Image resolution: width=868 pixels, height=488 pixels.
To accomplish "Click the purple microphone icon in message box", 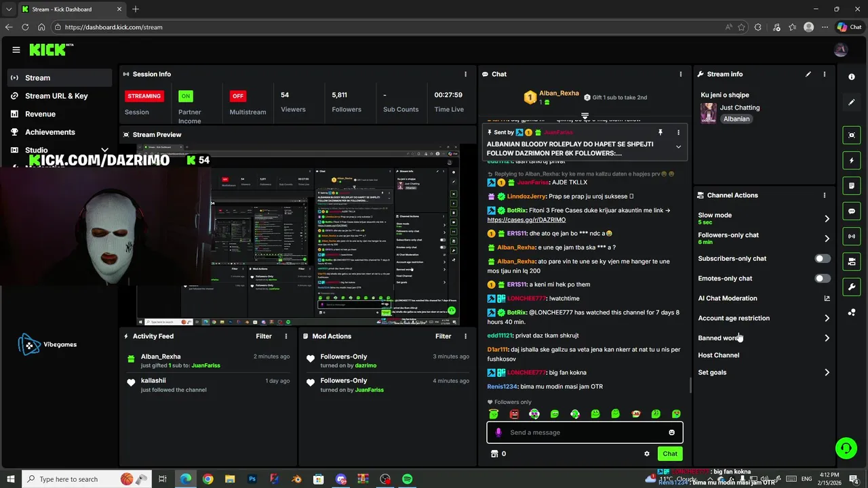I will [498, 432].
